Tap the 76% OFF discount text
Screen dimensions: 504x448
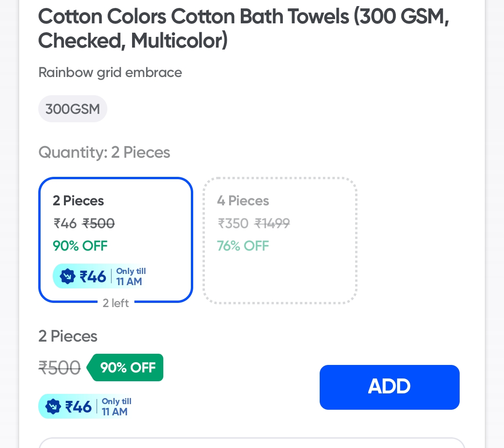[x=243, y=245]
